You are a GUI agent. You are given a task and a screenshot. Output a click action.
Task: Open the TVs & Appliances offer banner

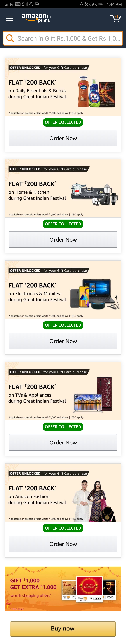[x=63, y=391]
